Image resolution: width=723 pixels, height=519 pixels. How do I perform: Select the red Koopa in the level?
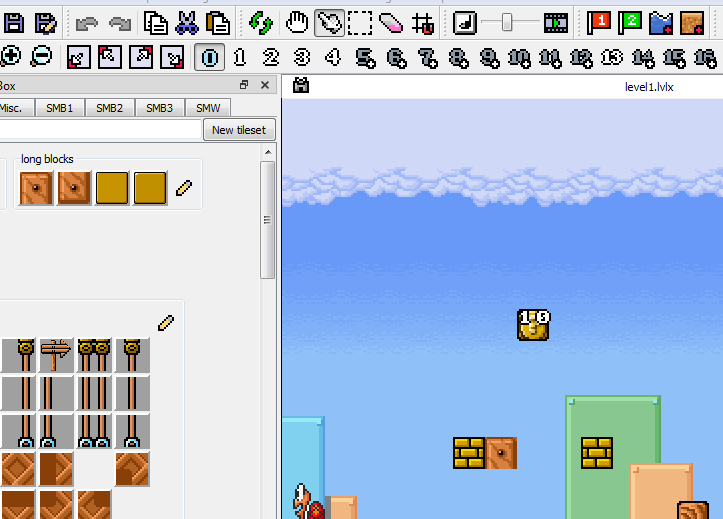pyautogui.click(x=308, y=501)
